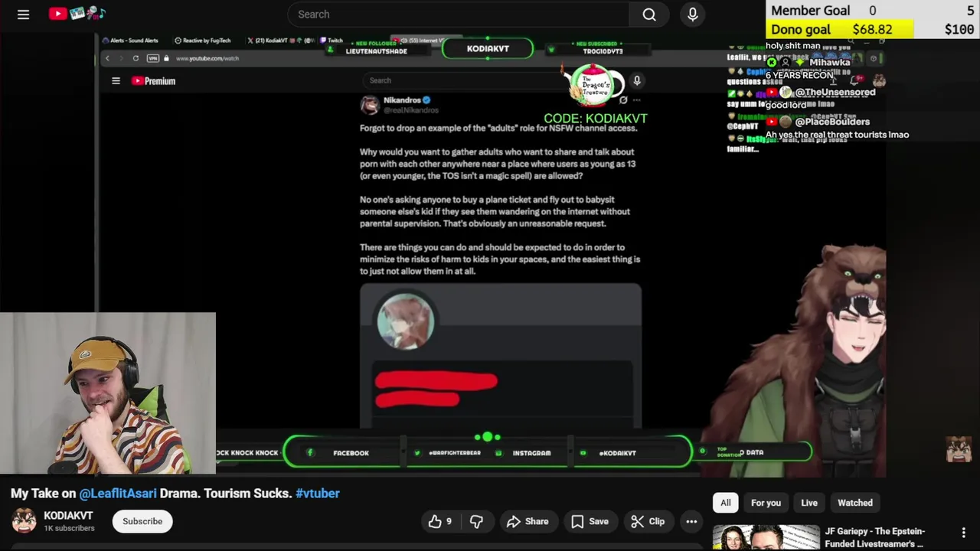
Task: Click the in-video microphone icon
Action: pyautogui.click(x=637, y=80)
